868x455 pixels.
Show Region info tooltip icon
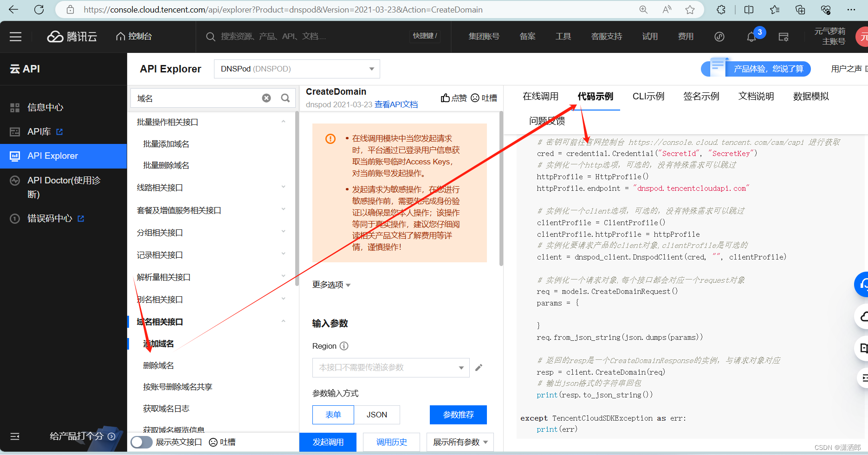pos(344,346)
